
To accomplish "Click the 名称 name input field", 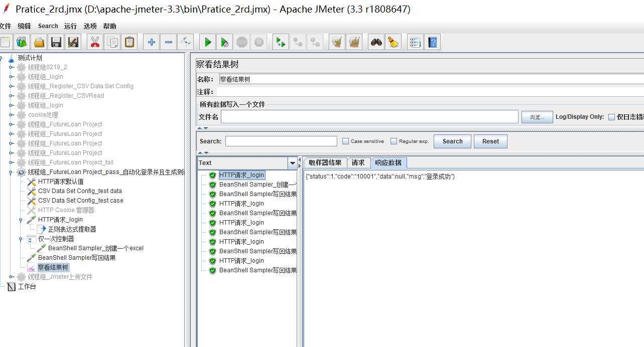I will [431, 79].
